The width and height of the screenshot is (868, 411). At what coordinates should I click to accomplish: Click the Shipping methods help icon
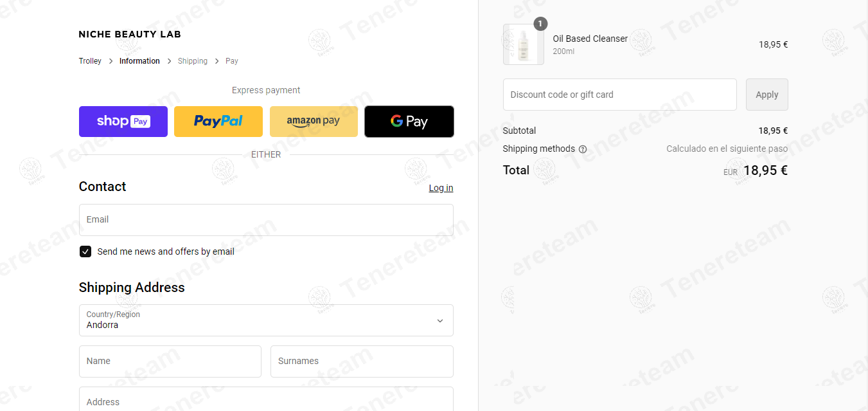tap(583, 149)
